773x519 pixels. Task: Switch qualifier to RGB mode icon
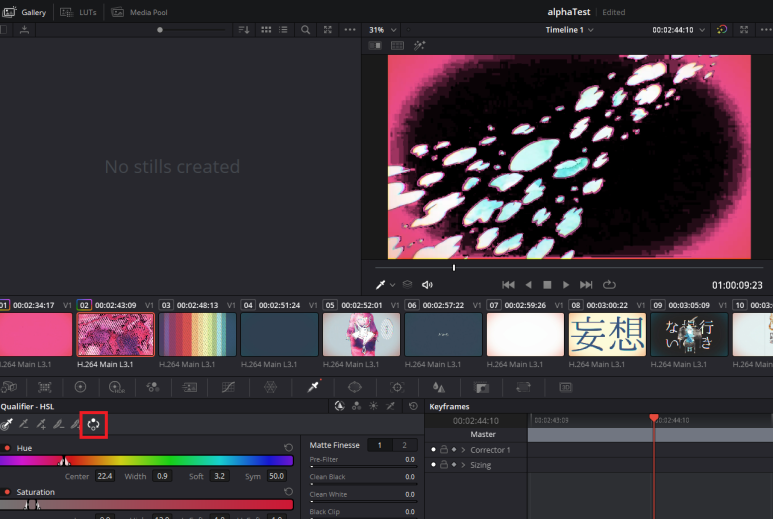point(356,406)
